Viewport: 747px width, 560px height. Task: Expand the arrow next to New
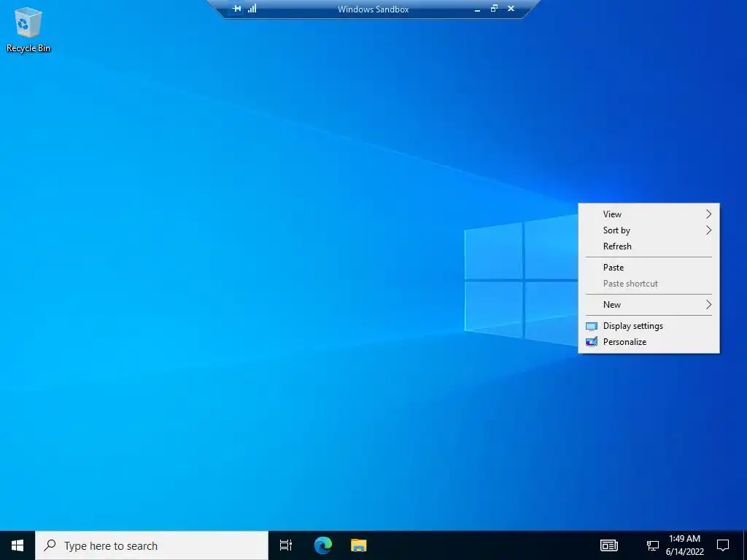coord(708,305)
